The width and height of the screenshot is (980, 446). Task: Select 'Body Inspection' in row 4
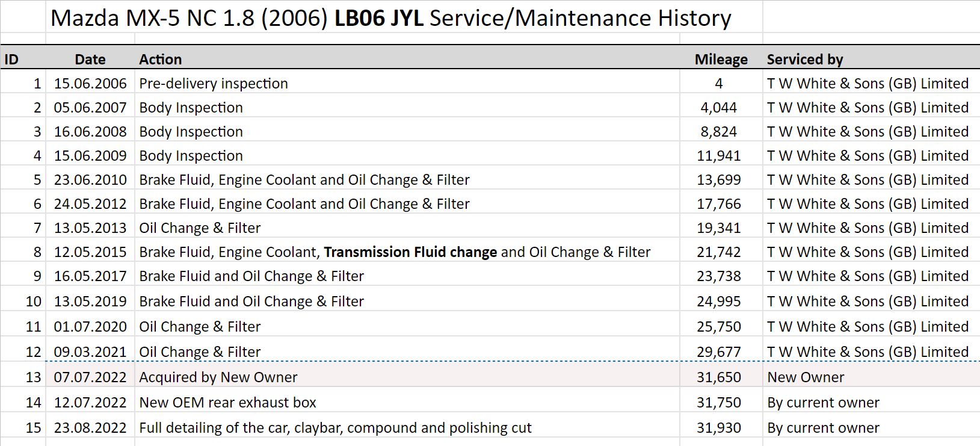pos(407,155)
